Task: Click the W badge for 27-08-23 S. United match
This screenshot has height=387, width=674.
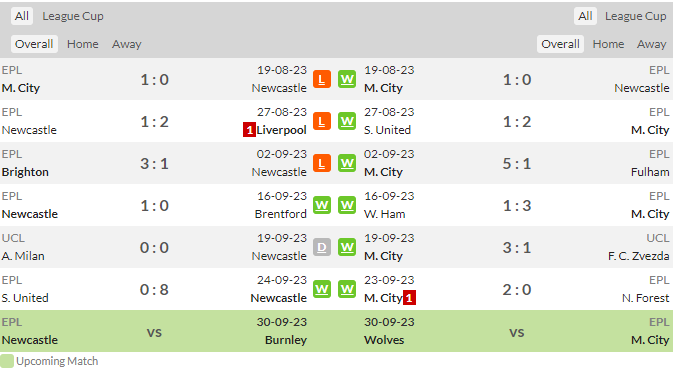Action: (x=346, y=121)
